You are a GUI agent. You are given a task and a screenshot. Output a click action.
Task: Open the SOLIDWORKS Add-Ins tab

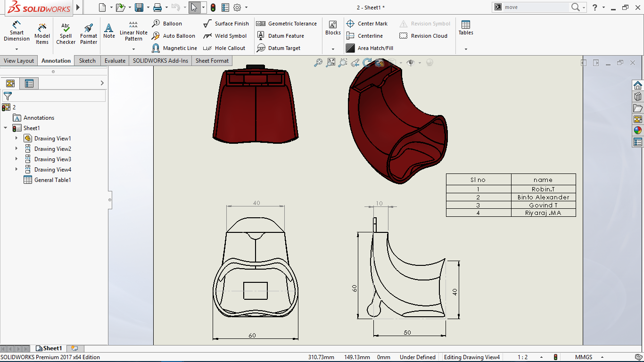[160, 61]
